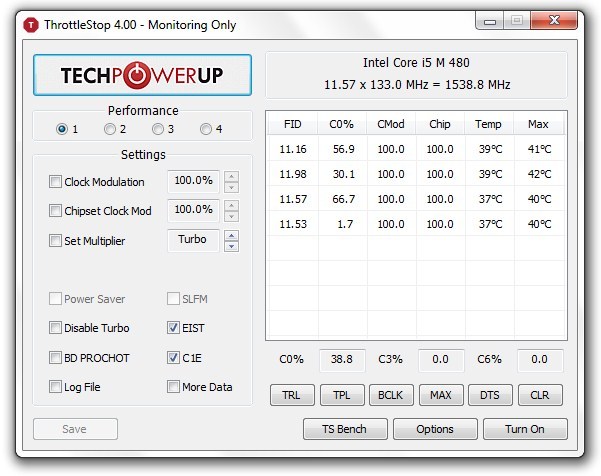Click the FID value 11.98

point(293,174)
